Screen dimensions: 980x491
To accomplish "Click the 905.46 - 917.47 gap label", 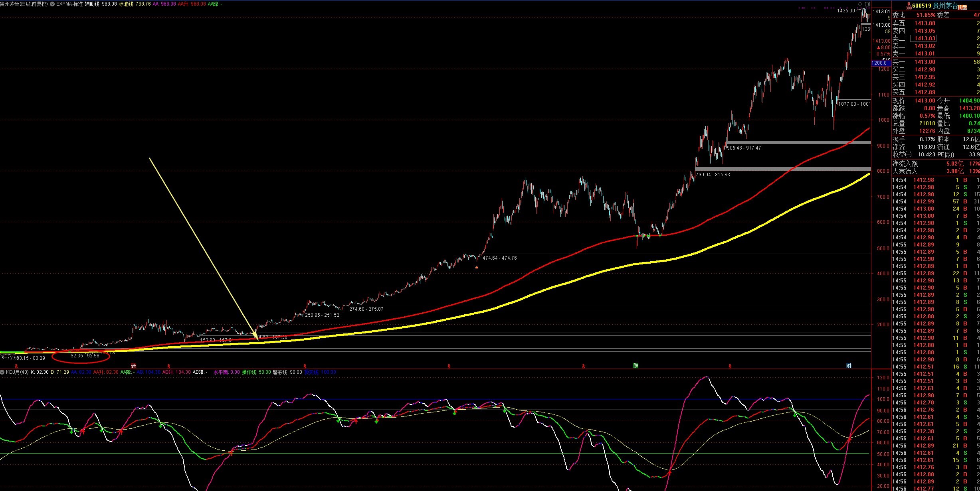I will [744, 148].
